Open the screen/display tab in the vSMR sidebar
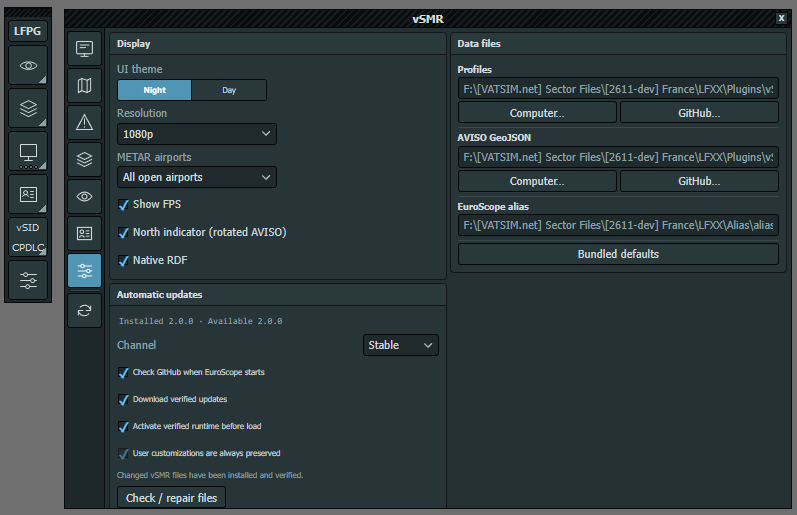 (x=84, y=49)
